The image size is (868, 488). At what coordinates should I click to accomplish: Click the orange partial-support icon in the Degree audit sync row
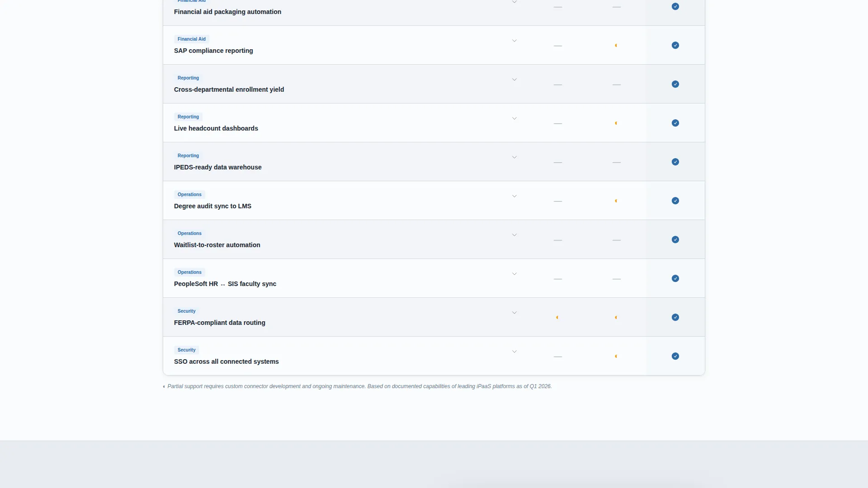616,201
